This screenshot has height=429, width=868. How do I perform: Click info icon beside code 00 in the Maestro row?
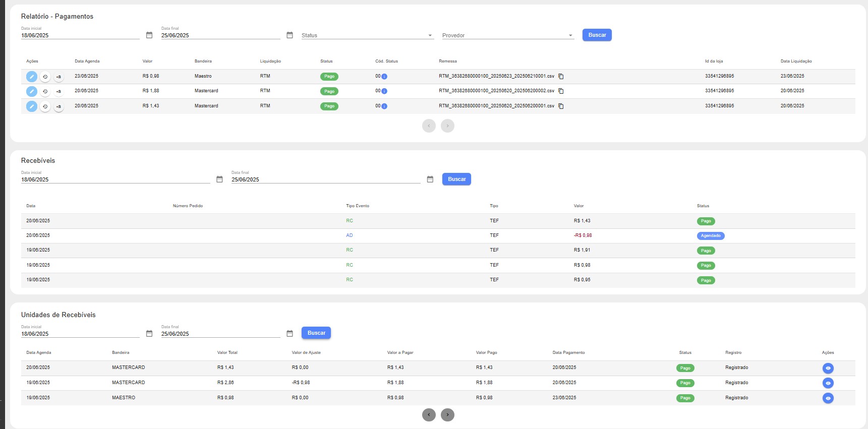[x=384, y=77]
